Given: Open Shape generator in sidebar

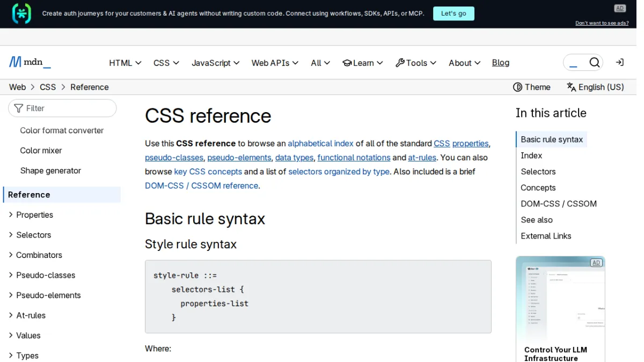Looking at the screenshot, I should [x=50, y=171].
